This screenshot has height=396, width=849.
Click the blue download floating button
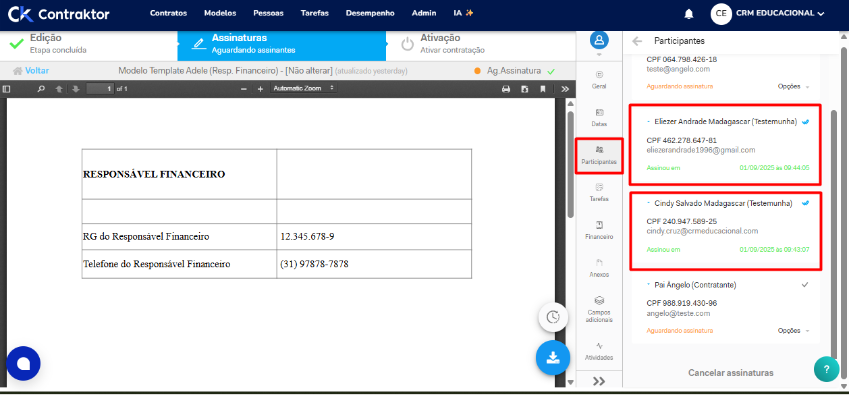tap(553, 358)
